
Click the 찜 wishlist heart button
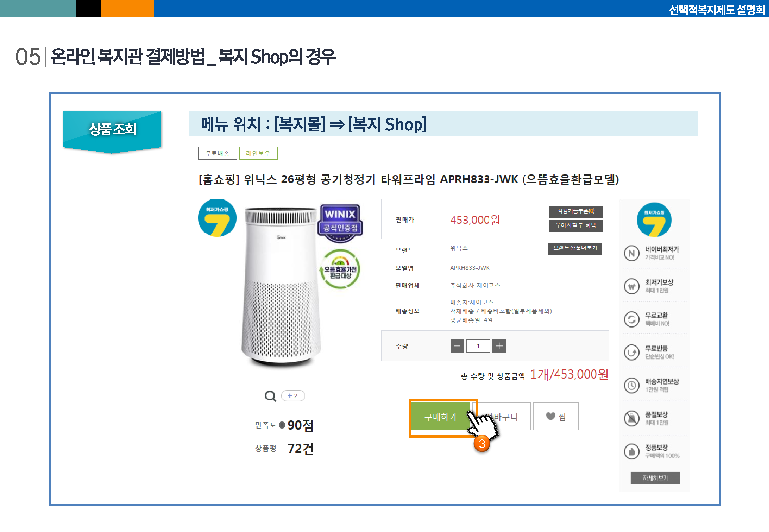coord(556,417)
